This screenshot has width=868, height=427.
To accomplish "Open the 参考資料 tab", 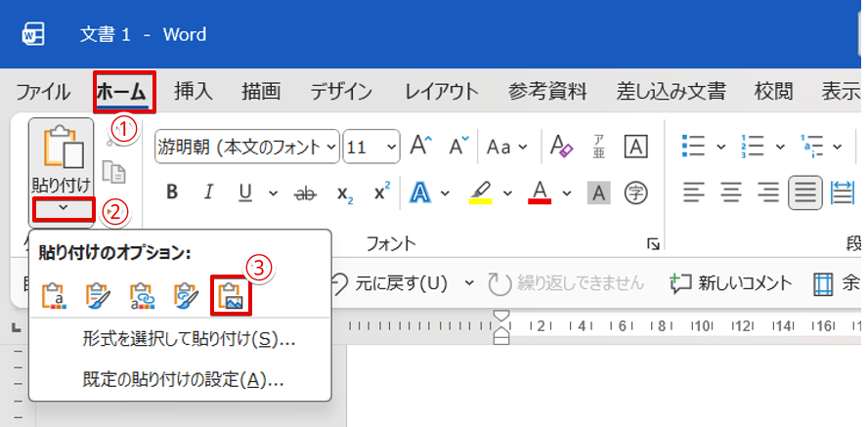I will point(547,92).
